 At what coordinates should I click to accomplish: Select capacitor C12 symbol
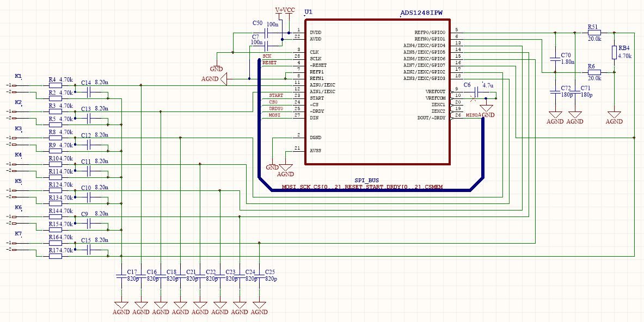pyautogui.click(x=88, y=144)
